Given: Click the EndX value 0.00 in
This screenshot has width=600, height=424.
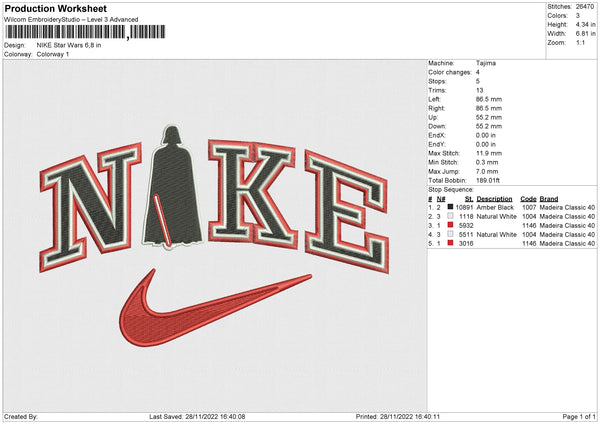Looking at the screenshot, I should click(x=486, y=135).
